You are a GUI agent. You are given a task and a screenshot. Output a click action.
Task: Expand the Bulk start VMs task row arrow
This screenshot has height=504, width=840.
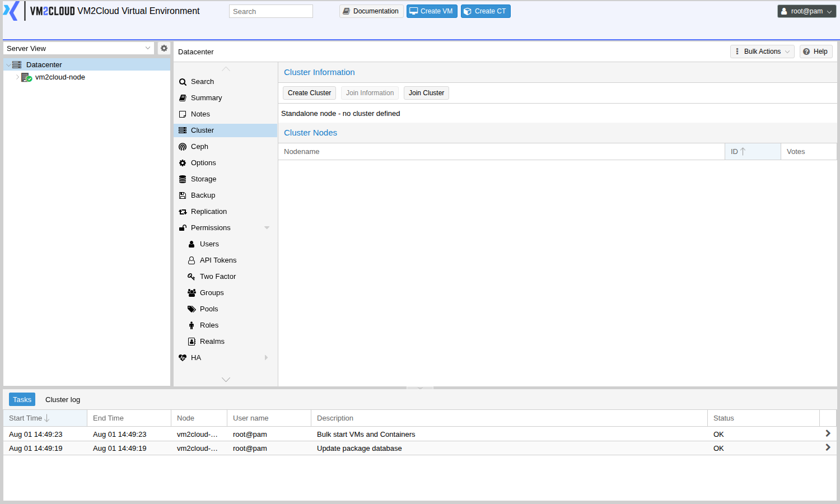coord(828,433)
